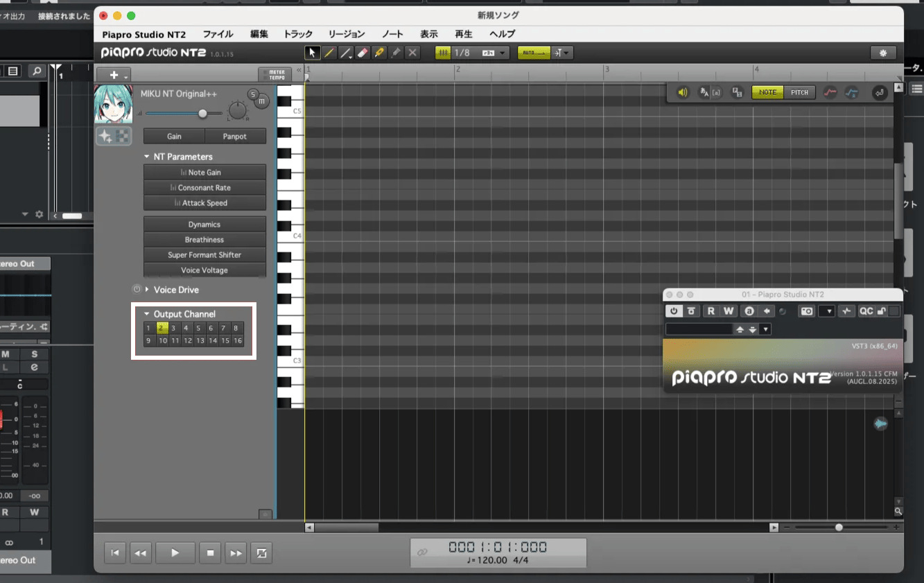Open the 1/8 quantize grid dropdown
This screenshot has height=583, width=924.
click(503, 53)
